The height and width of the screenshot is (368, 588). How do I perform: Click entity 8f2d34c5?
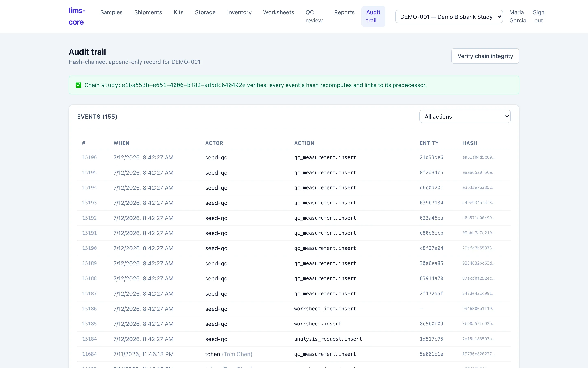click(x=431, y=172)
